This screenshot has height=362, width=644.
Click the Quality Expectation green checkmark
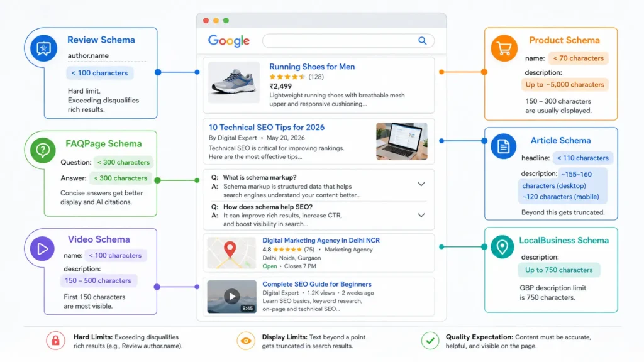point(430,341)
